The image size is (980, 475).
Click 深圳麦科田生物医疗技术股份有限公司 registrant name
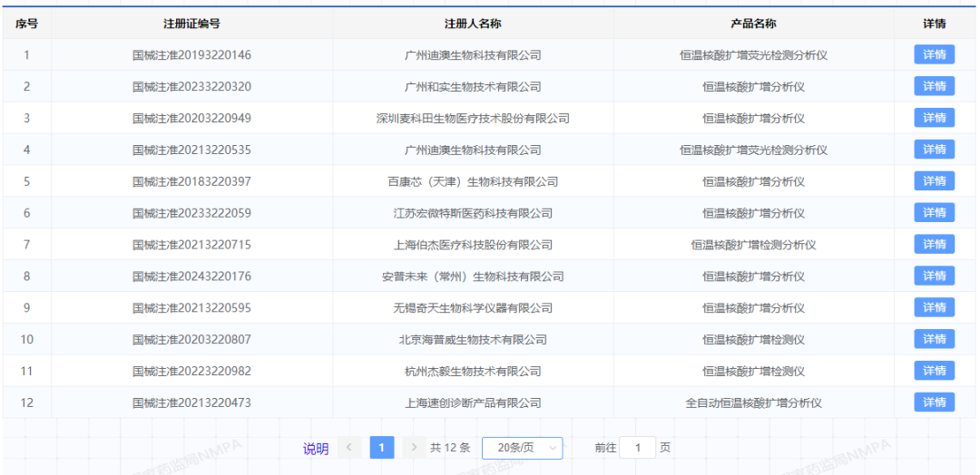tap(473, 118)
